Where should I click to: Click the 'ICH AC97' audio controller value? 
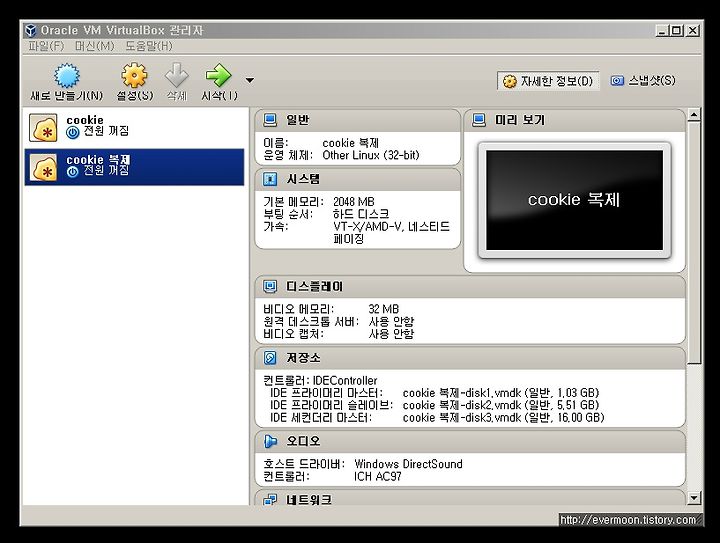(377, 476)
